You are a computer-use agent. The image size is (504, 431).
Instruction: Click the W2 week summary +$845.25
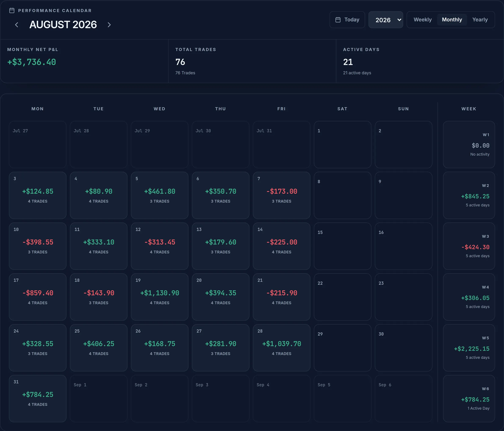(x=469, y=195)
